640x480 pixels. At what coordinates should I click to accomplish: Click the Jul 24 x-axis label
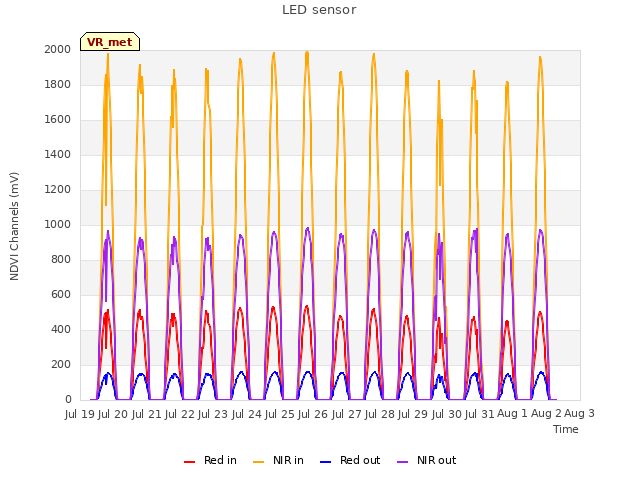[x=247, y=414]
